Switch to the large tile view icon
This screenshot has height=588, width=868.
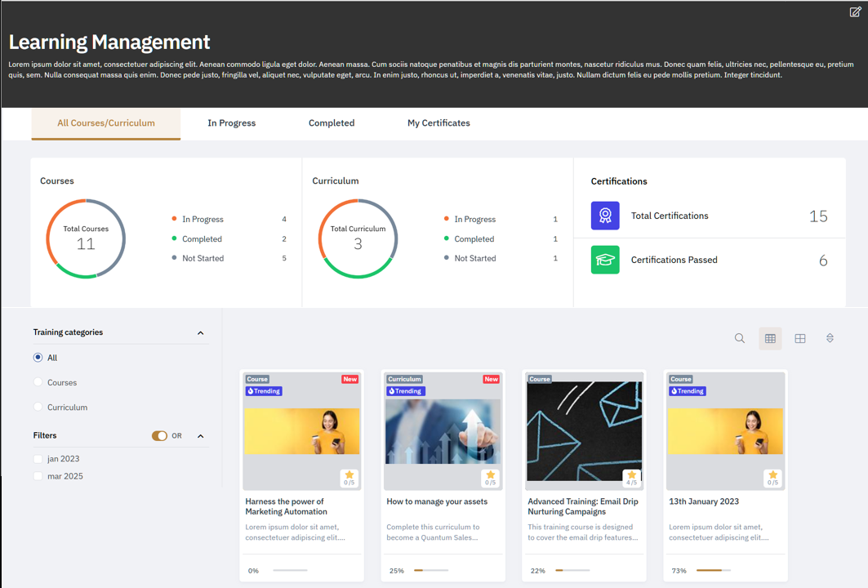tap(800, 338)
